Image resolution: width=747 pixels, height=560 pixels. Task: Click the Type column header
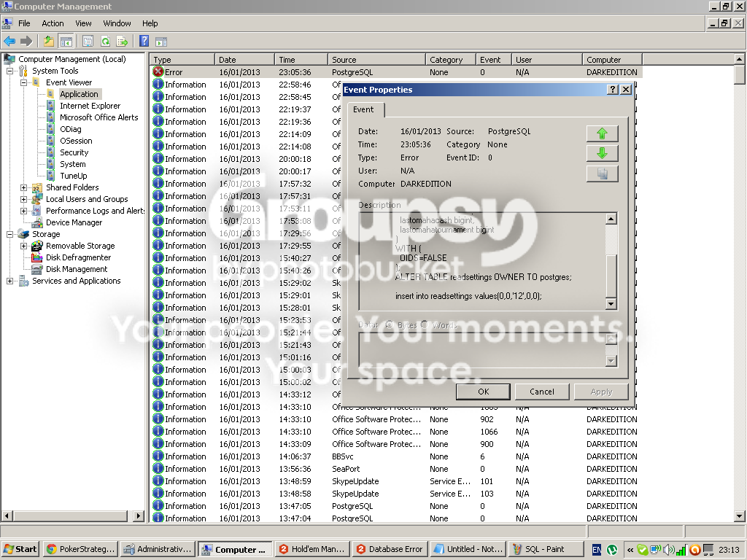182,60
